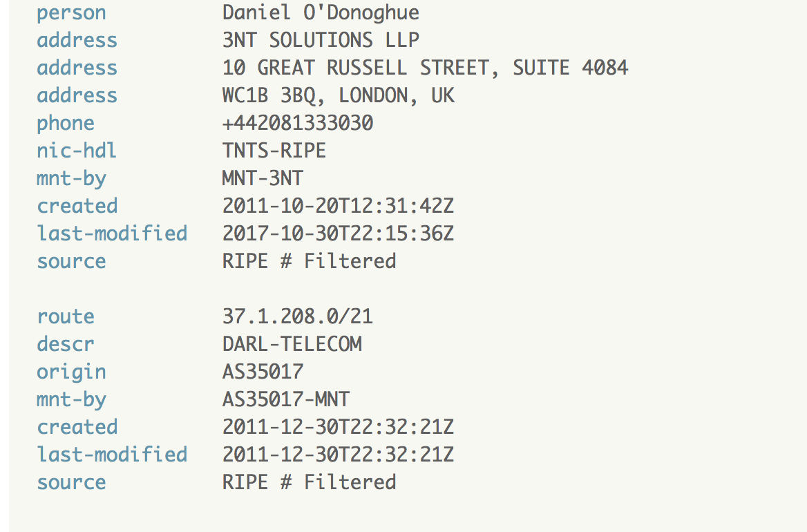
Task: Select the 37.1.208.0/21 route prefix
Action: click(298, 316)
